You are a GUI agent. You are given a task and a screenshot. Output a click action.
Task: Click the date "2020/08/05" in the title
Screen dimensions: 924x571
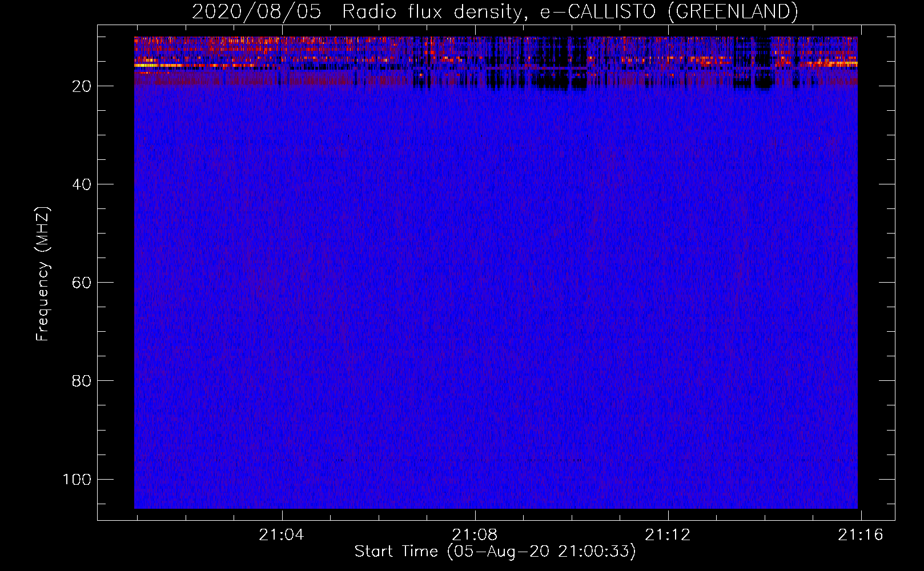256,11
